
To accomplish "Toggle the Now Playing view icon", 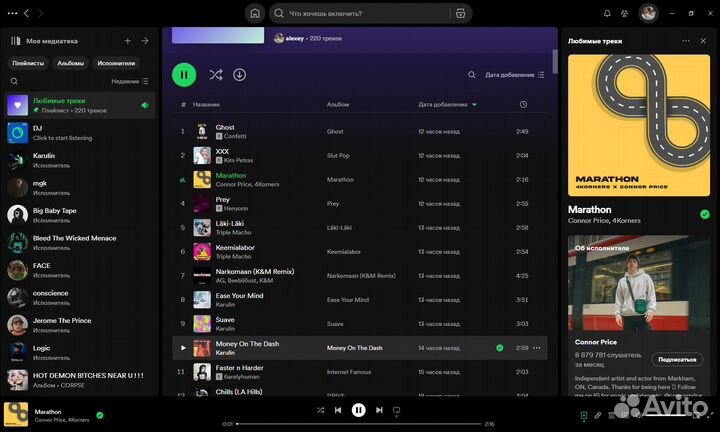I will pyautogui.click(x=584, y=415).
